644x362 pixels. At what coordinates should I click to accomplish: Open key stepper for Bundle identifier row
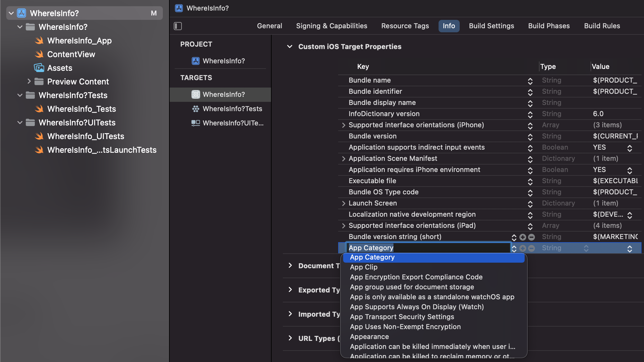click(530, 93)
